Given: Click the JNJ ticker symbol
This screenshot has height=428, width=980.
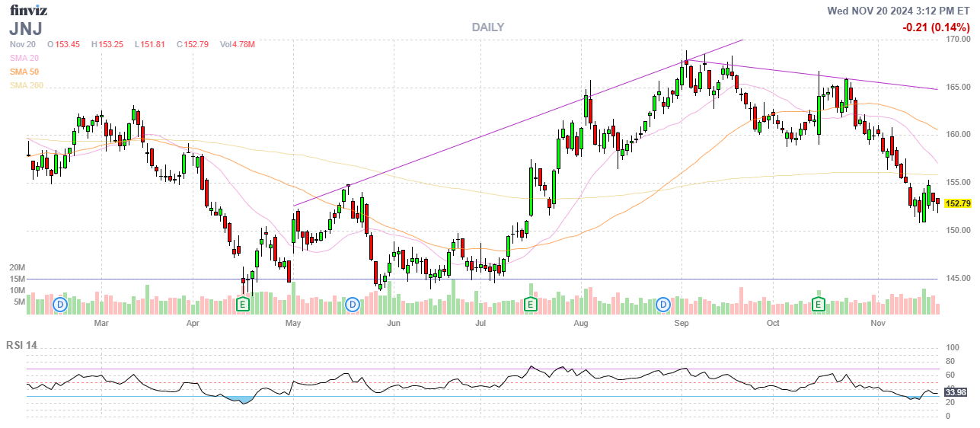Looking at the screenshot, I should tap(26, 29).
